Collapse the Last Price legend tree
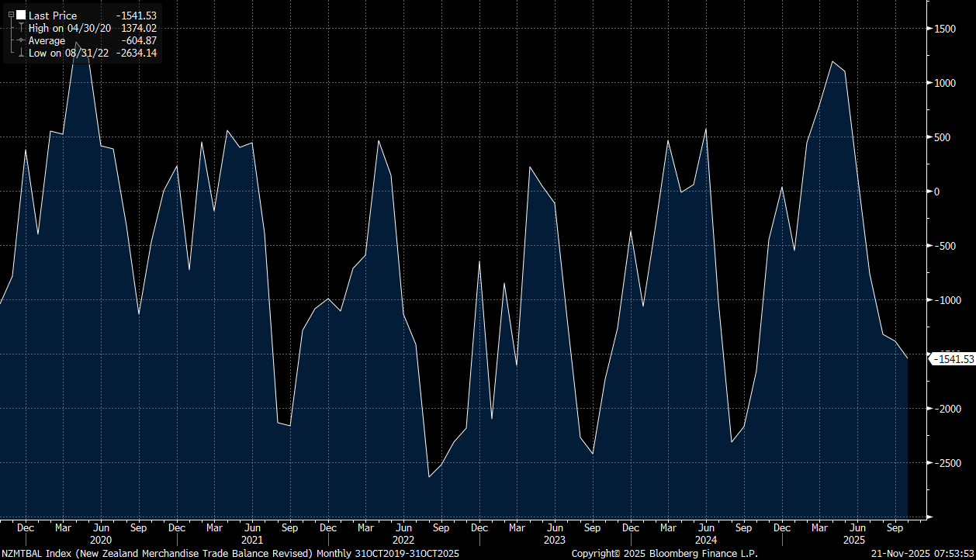Screen dimensions: 976x560 tap(11, 16)
